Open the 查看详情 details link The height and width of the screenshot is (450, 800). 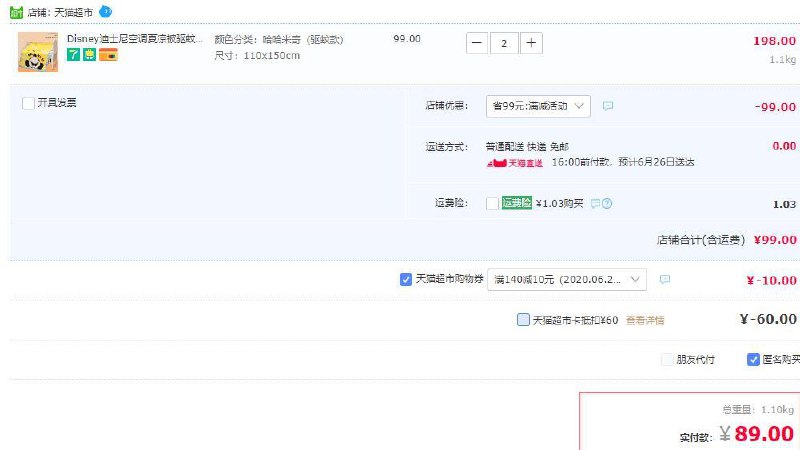645,320
